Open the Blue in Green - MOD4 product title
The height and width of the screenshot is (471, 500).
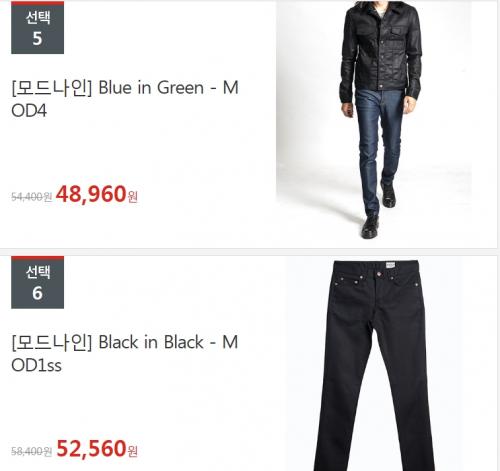125,99
